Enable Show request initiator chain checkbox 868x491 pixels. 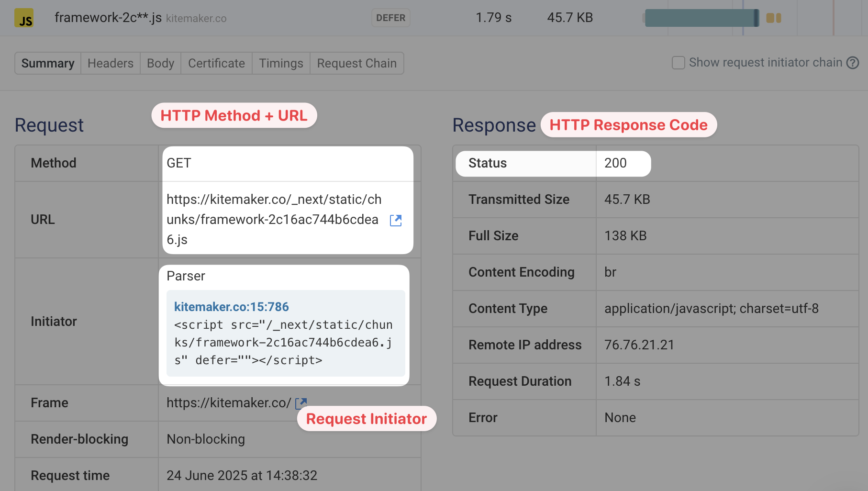[x=679, y=63]
